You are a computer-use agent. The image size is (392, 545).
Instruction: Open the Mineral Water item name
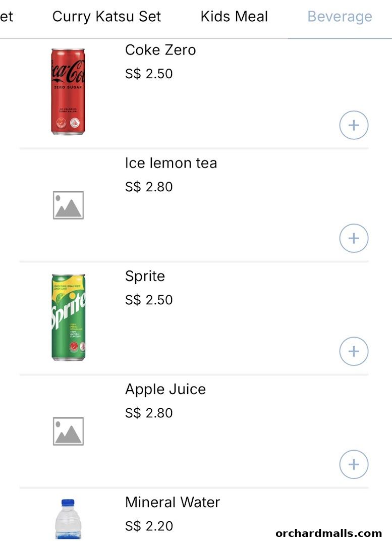coord(173,502)
